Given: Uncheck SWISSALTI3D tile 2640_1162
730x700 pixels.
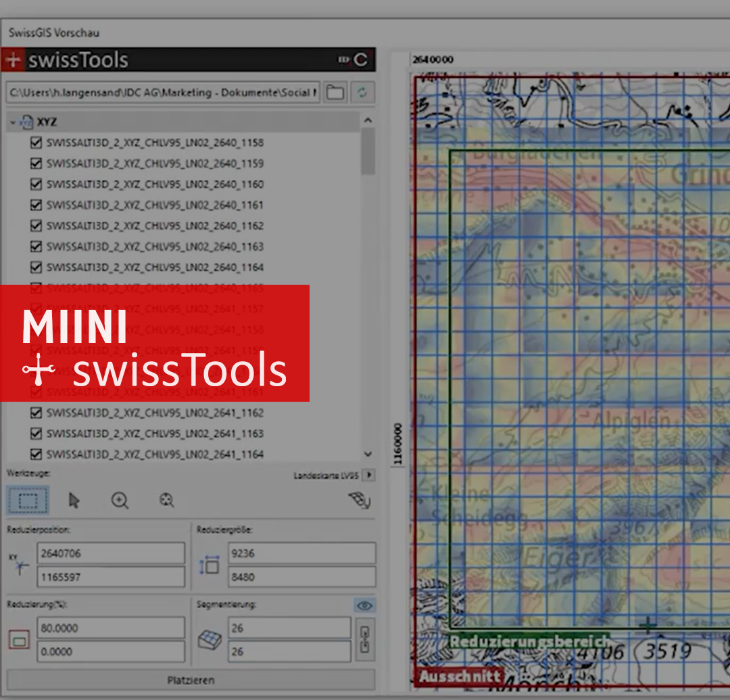Looking at the screenshot, I should (x=36, y=225).
